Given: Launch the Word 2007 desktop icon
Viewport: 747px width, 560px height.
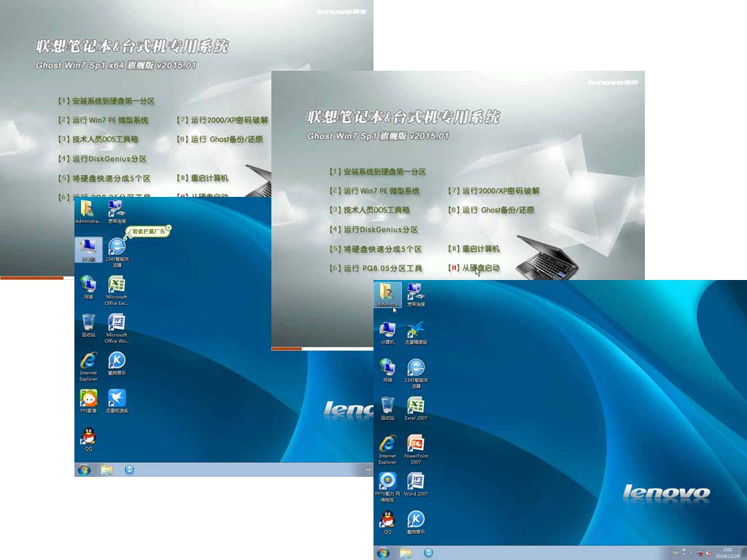Looking at the screenshot, I should point(416,484).
